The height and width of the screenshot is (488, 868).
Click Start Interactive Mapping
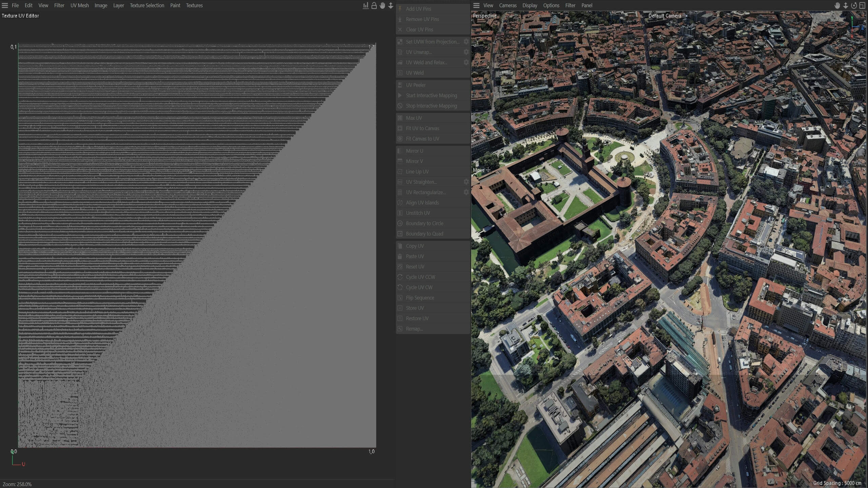point(433,96)
